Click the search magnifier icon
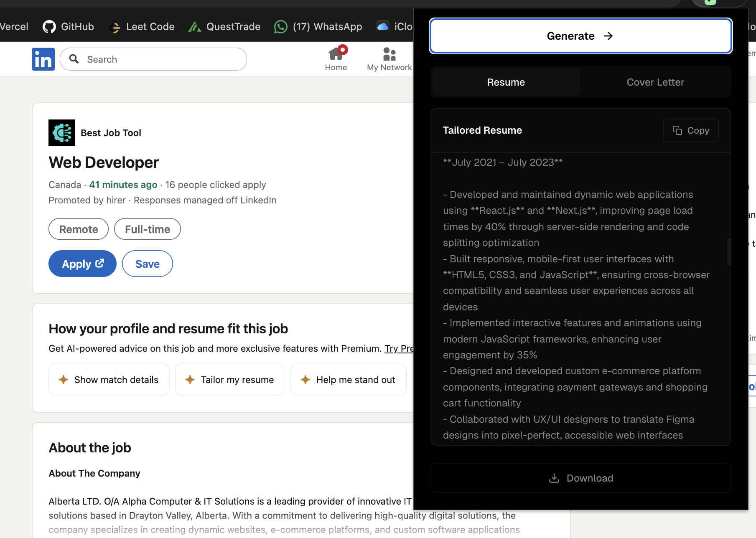This screenshot has height=538, width=756. [x=74, y=59]
